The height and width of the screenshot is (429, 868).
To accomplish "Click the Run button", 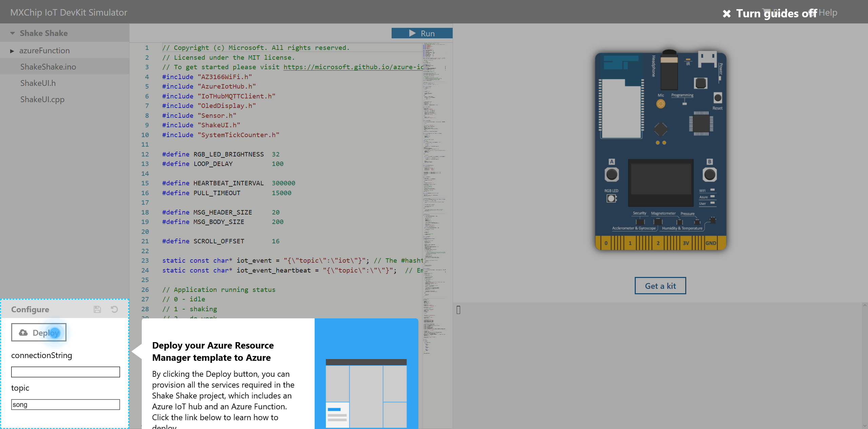I will pyautogui.click(x=422, y=33).
